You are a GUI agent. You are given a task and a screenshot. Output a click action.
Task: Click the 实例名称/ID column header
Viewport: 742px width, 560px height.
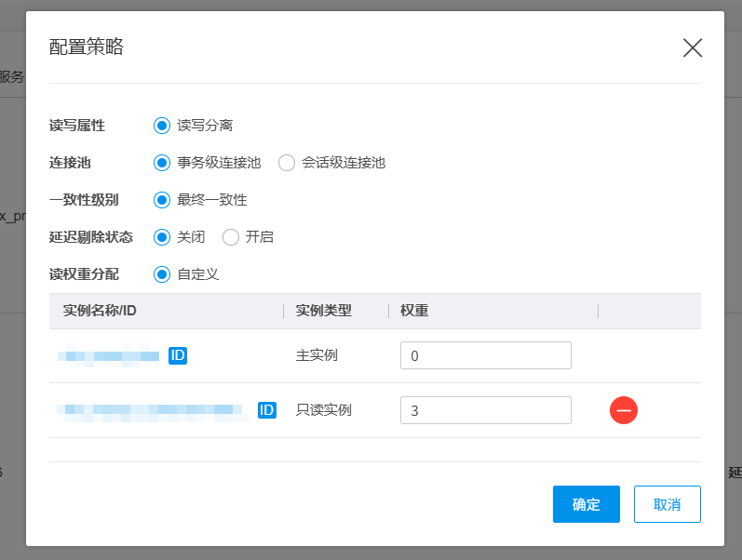[100, 311]
